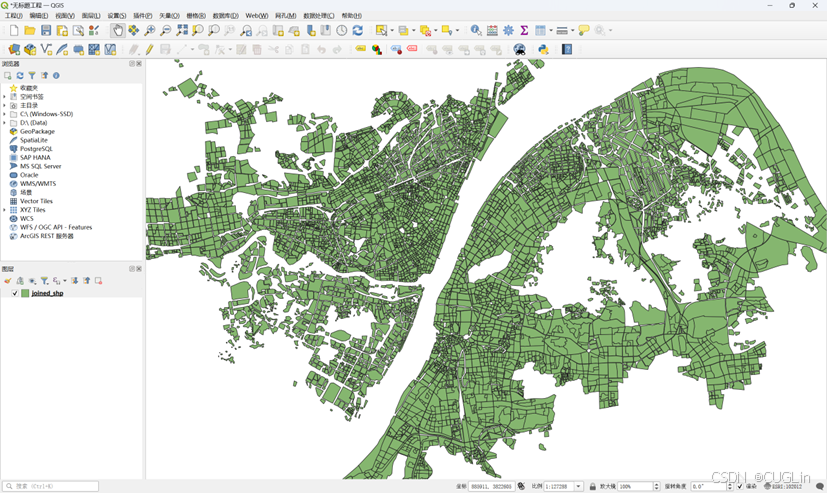Screen dimensions: 827x493
Task: Select the Zoom In magnifier tool
Action: 150,31
